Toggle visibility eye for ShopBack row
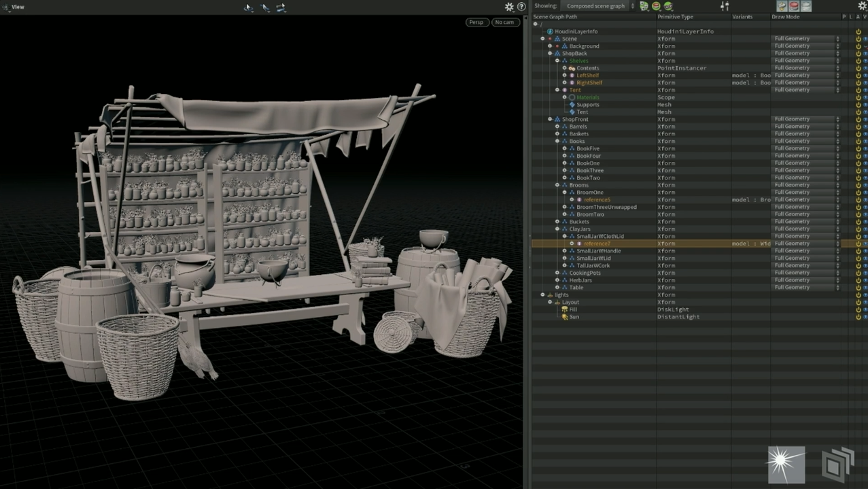This screenshot has height=489, width=868. click(x=865, y=54)
